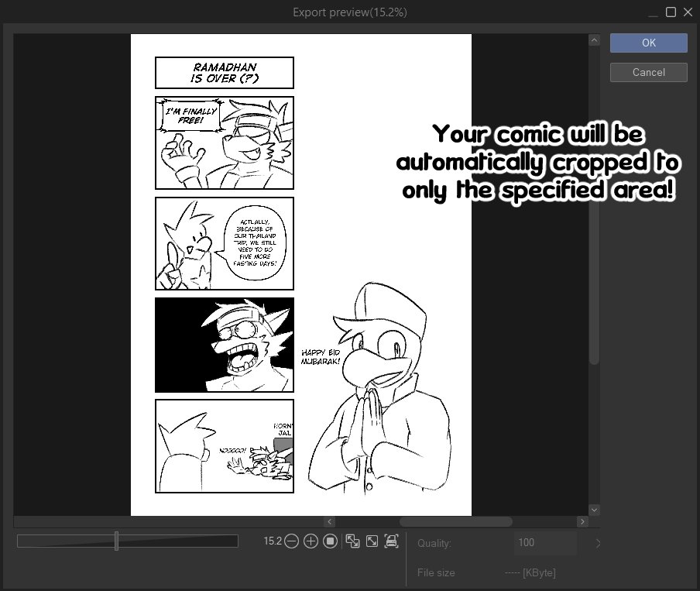
Task: Expand the quality settings chevron
Action: [x=597, y=544]
